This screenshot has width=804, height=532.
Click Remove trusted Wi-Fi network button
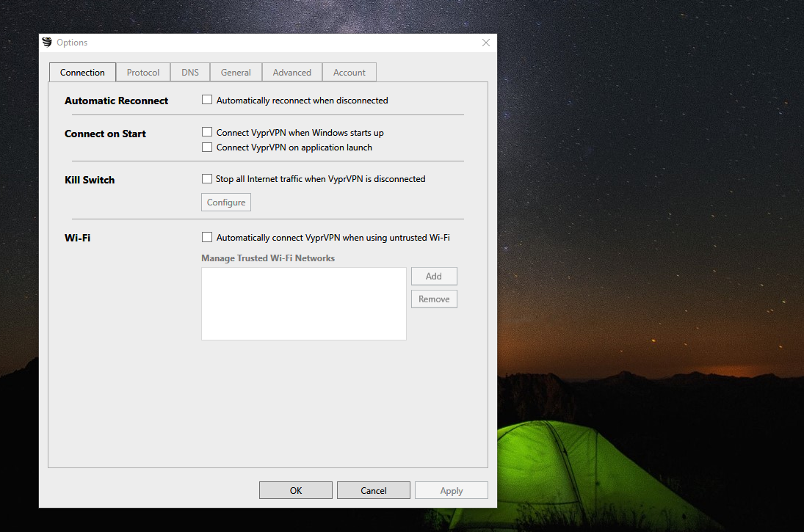click(x=434, y=299)
